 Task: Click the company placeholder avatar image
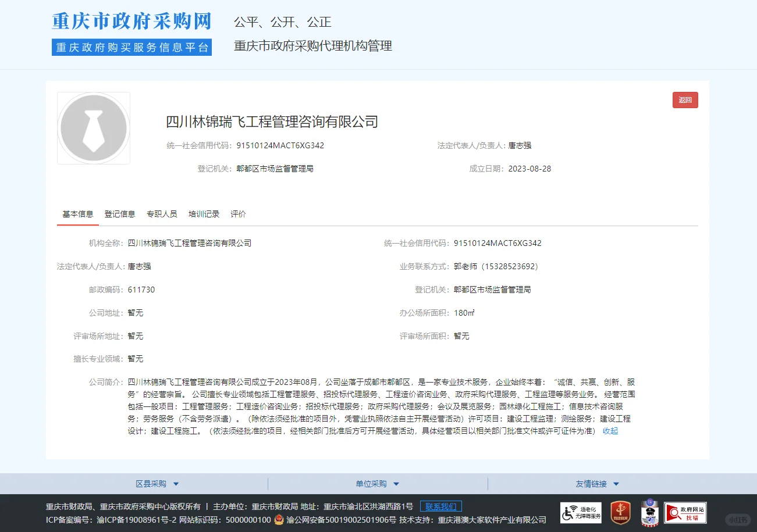[93, 128]
